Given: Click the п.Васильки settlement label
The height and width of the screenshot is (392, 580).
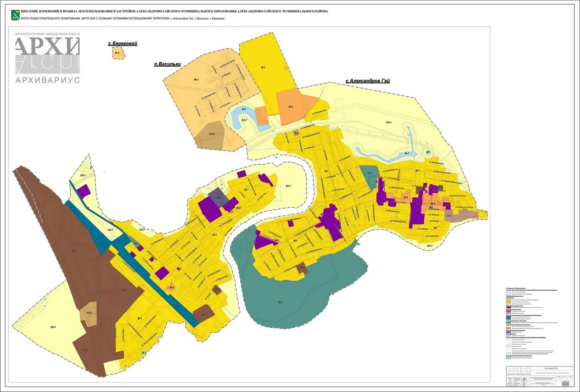Looking at the screenshot, I should coord(167,64).
